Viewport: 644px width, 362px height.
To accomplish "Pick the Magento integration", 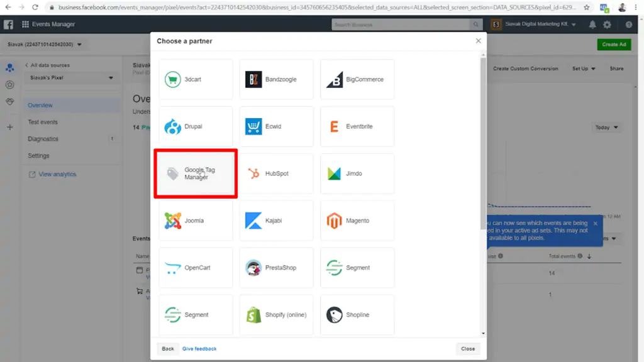I will [357, 221].
